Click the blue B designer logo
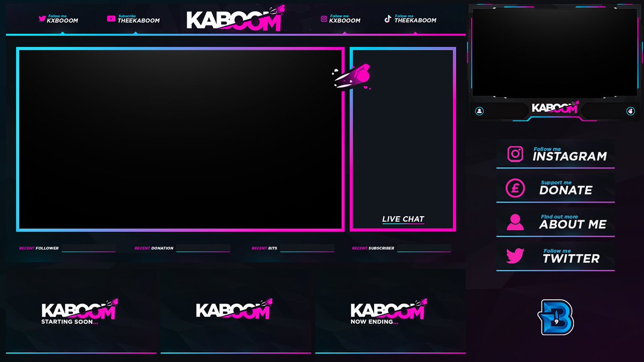Image resolution: width=644 pixels, height=362 pixels. pyautogui.click(x=557, y=317)
